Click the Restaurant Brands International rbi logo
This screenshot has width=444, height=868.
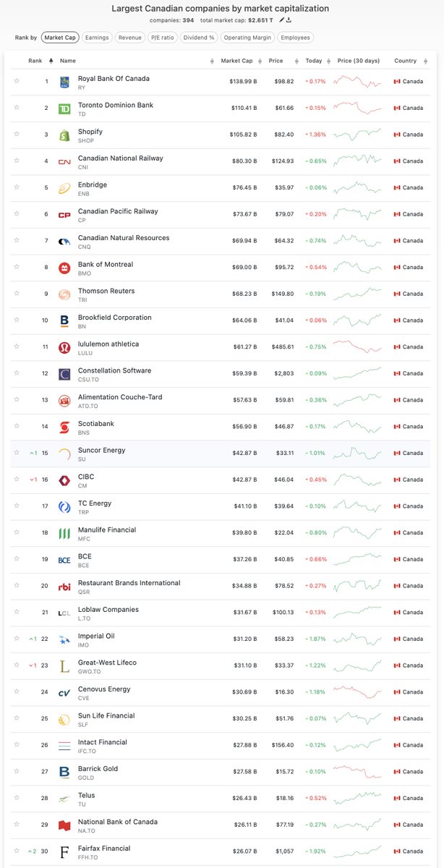[64, 587]
